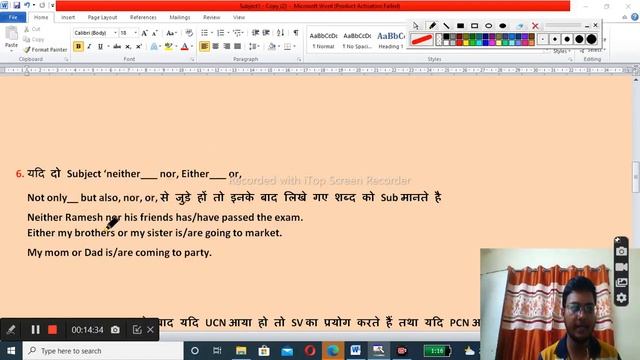This screenshot has width=640, height=360.
Task: Switch to the Review tab
Action: tap(211, 18)
